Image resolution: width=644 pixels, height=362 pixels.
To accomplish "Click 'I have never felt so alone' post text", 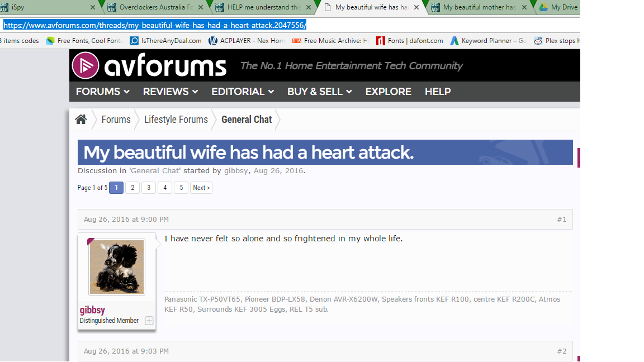I will 283,239.
